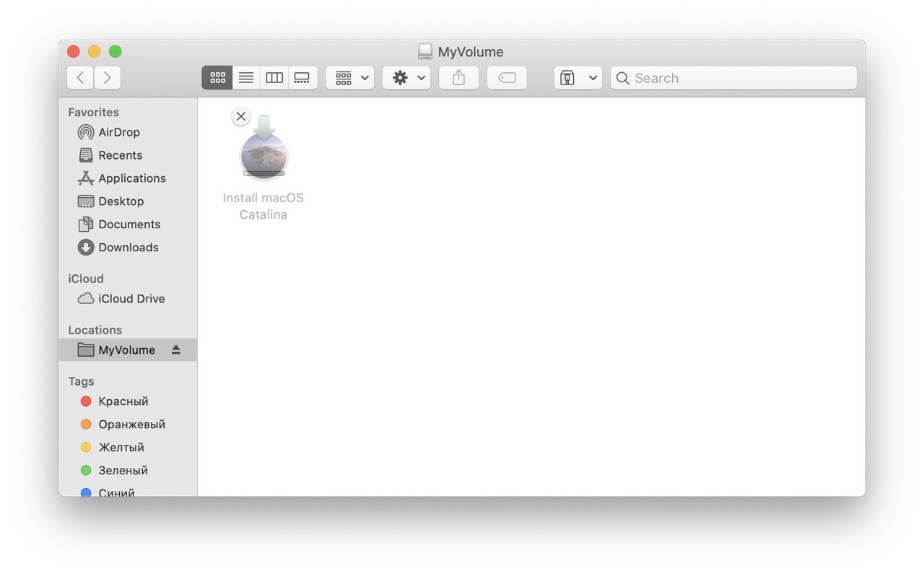Click the Edit Tags toolbar button
The image size is (924, 574).
(507, 78)
